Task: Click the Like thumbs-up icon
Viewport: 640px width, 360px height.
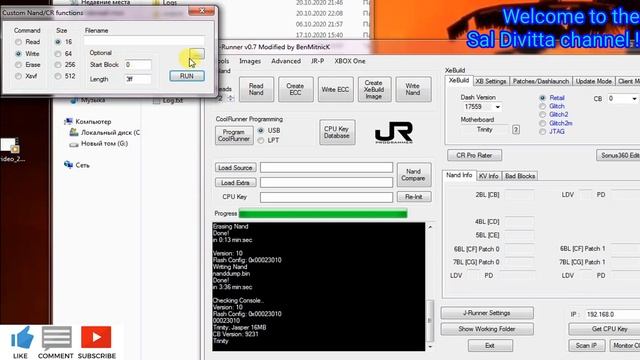Action: (22, 338)
